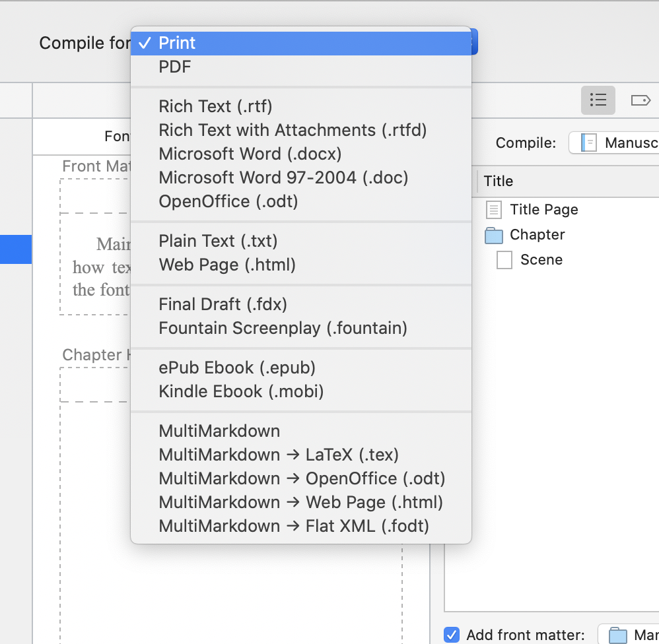The height and width of the screenshot is (644, 659).
Task: Click the Title column header
Action: [x=499, y=181]
